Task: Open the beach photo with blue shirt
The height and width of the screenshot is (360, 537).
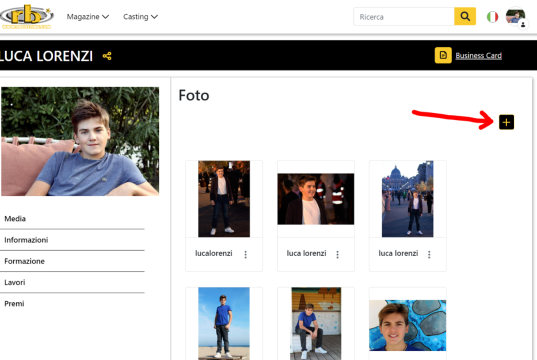Action: point(224,323)
